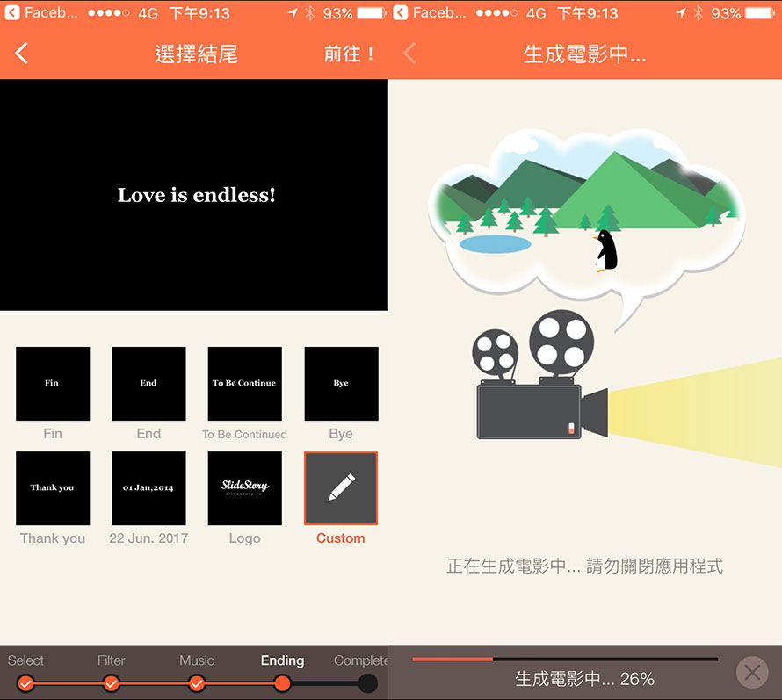
Task: Tap the checked Select step marker
Action: tap(26, 683)
